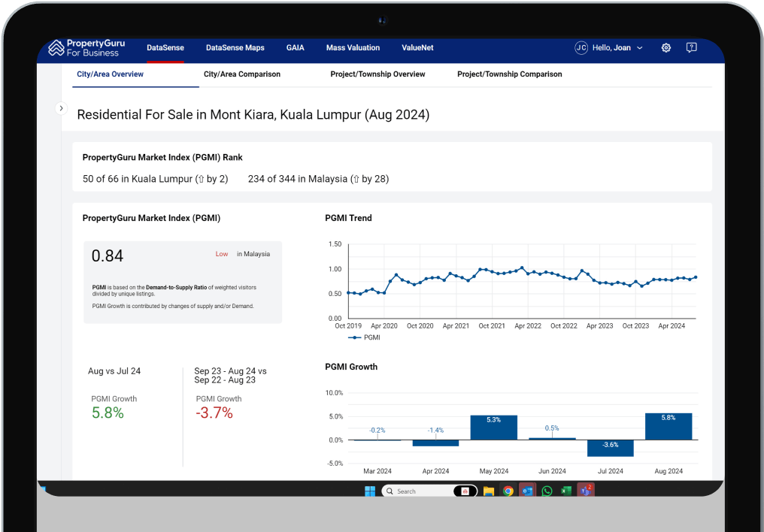Image resolution: width=764 pixels, height=532 pixels.
Task: Open the help question icon
Action: point(691,47)
